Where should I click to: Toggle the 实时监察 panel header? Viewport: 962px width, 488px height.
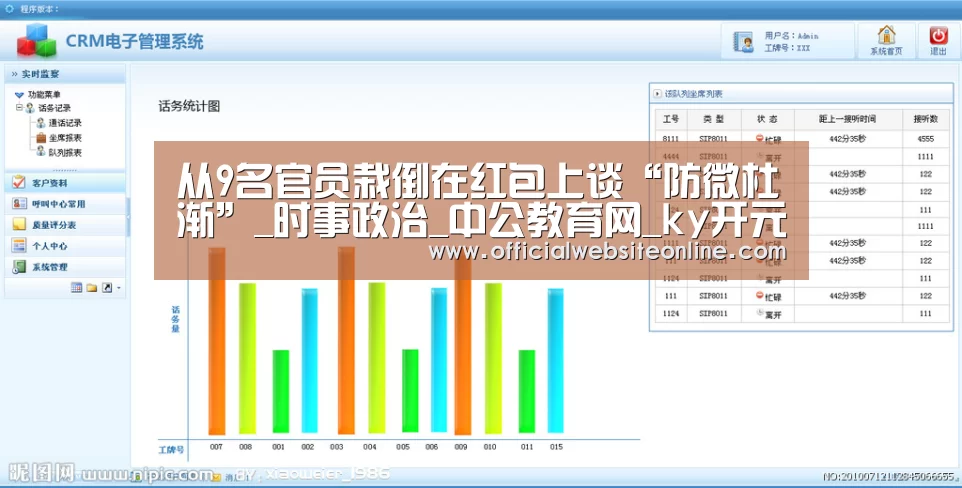click(65, 74)
